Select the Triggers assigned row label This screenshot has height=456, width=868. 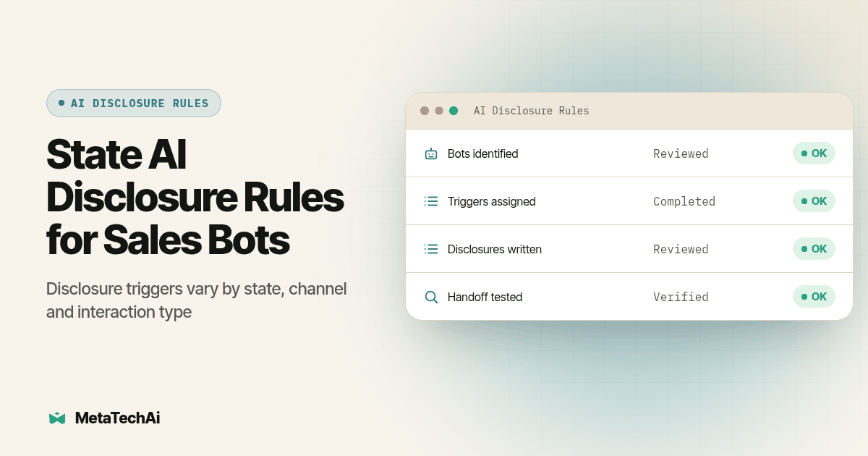[x=491, y=201]
